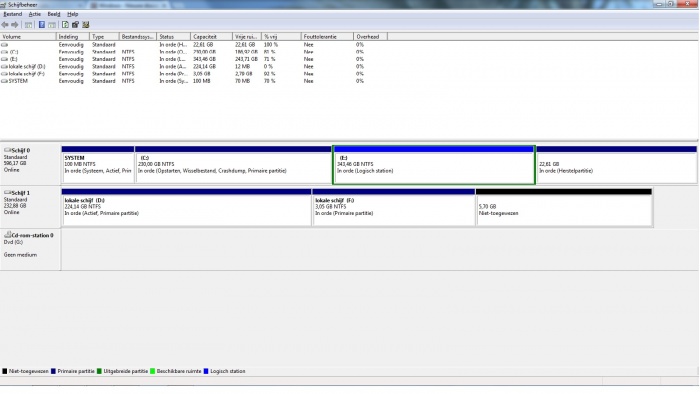Viewport: 700px width, 394px height.
Task: Sort by the Volume column header
Action: point(28,37)
